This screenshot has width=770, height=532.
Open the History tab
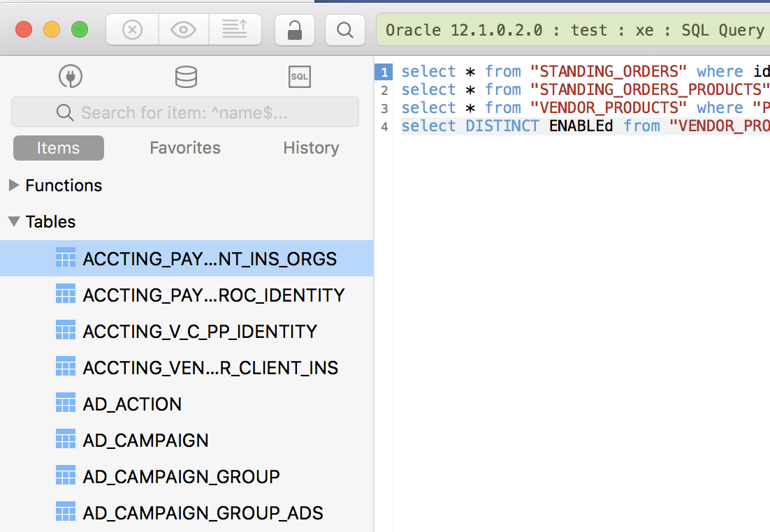310,148
